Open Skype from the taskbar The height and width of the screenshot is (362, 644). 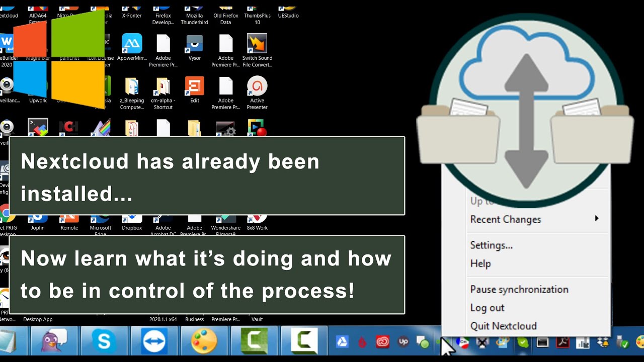pyautogui.click(x=104, y=342)
